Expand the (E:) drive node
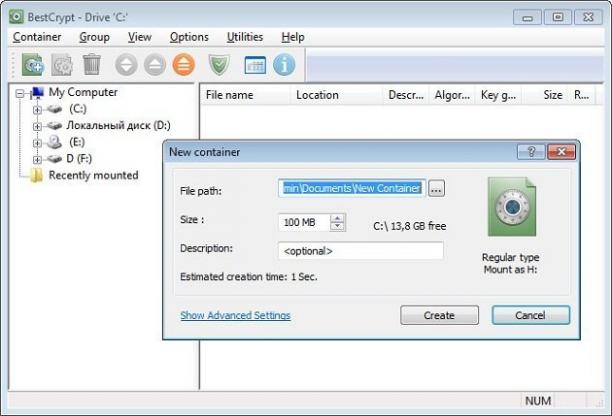This screenshot has width=612, height=416. coord(37,143)
